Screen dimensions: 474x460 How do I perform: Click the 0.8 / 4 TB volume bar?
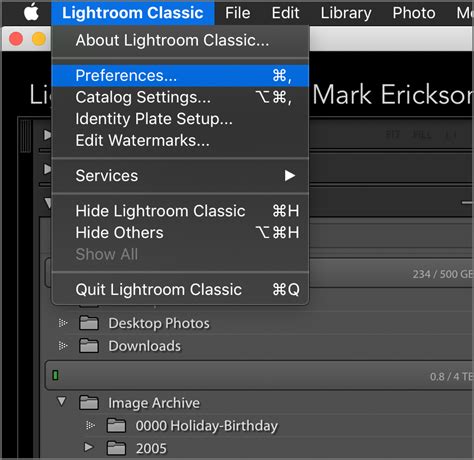tap(259, 375)
